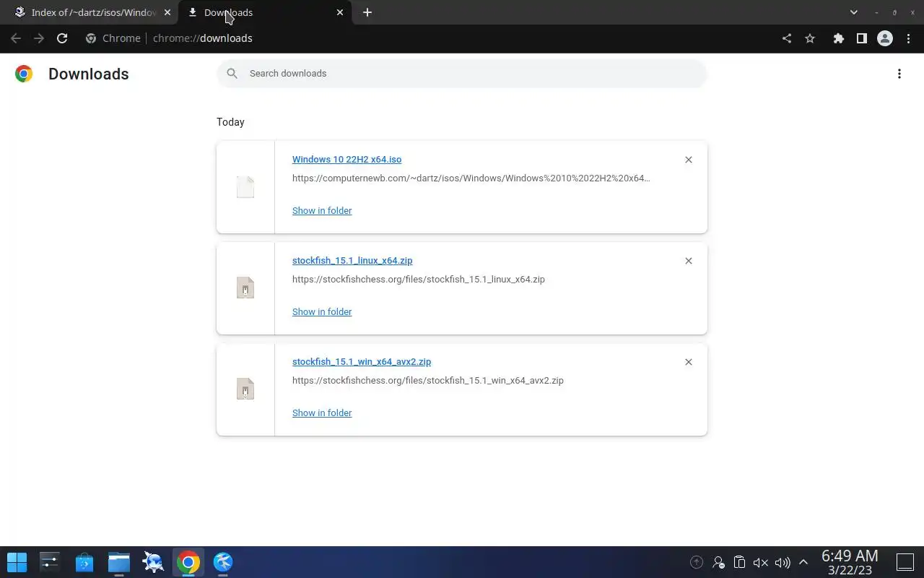The width and height of the screenshot is (924, 578).
Task: Expand the tab search chevron
Action: click(x=854, y=12)
